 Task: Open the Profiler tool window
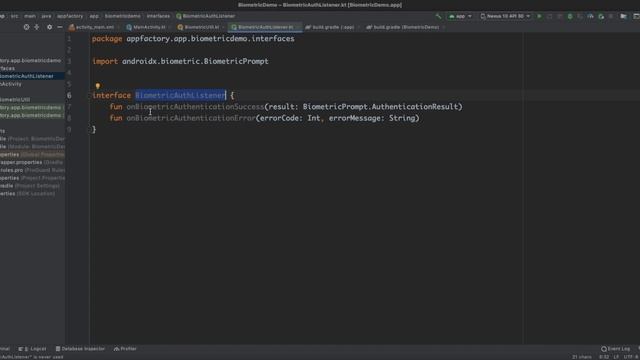coord(125,349)
